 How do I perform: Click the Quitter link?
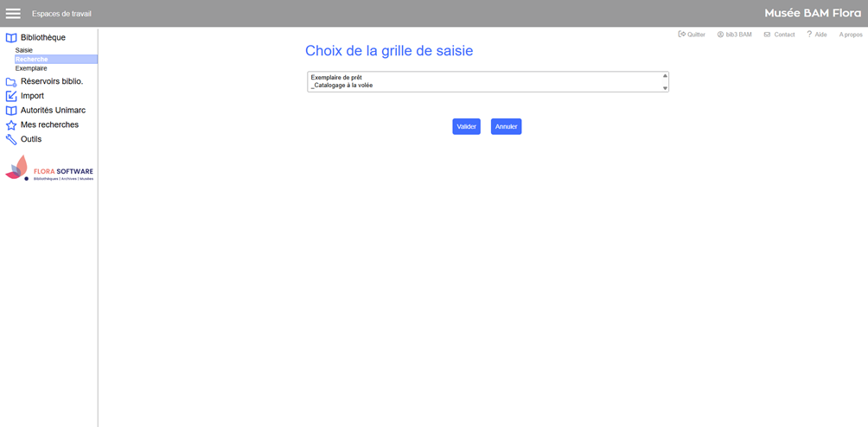(x=696, y=35)
